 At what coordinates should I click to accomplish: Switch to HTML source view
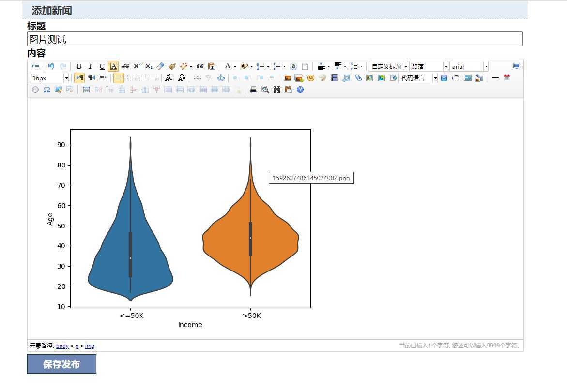point(35,66)
